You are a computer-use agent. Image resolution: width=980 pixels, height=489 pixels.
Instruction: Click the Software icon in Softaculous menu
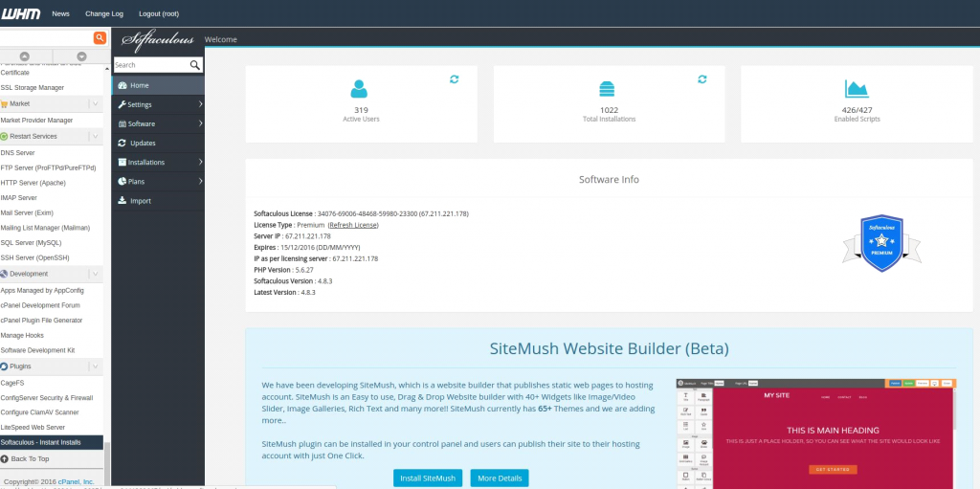click(x=122, y=123)
